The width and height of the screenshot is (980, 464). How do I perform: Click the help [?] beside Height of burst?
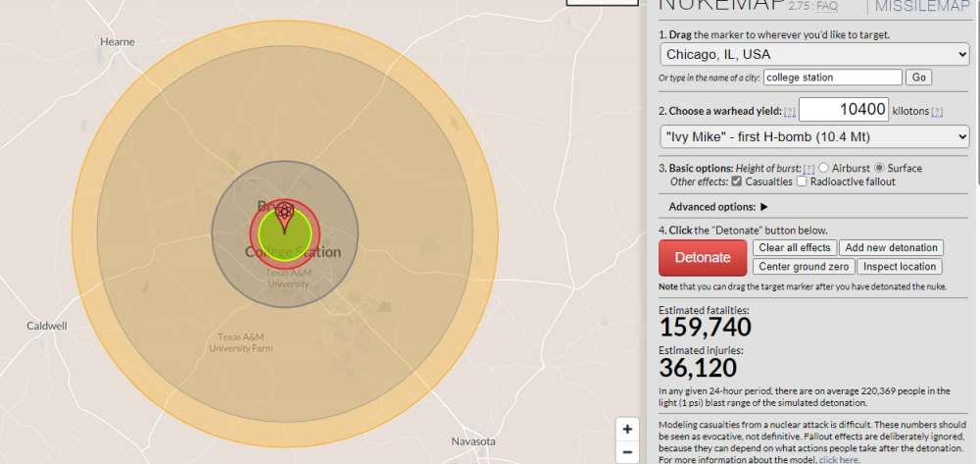808,169
